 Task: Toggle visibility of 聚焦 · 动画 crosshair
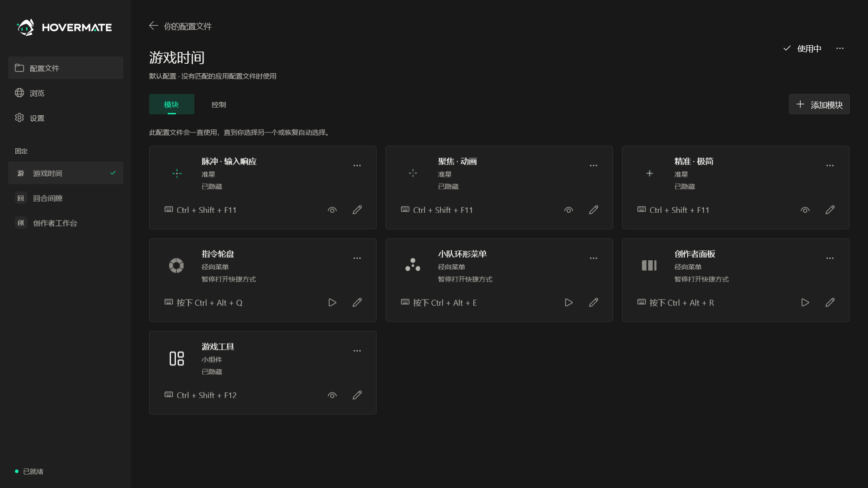point(569,210)
